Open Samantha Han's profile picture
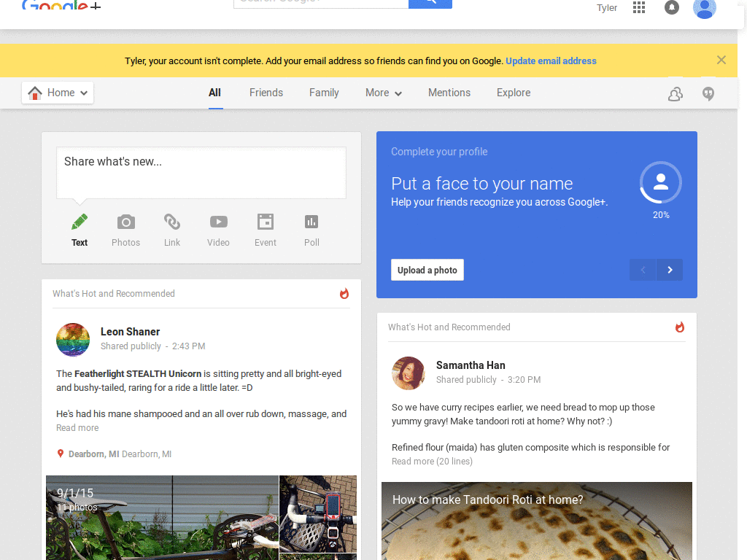Image resolution: width=747 pixels, height=560 pixels. pyautogui.click(x=409, y=373)
